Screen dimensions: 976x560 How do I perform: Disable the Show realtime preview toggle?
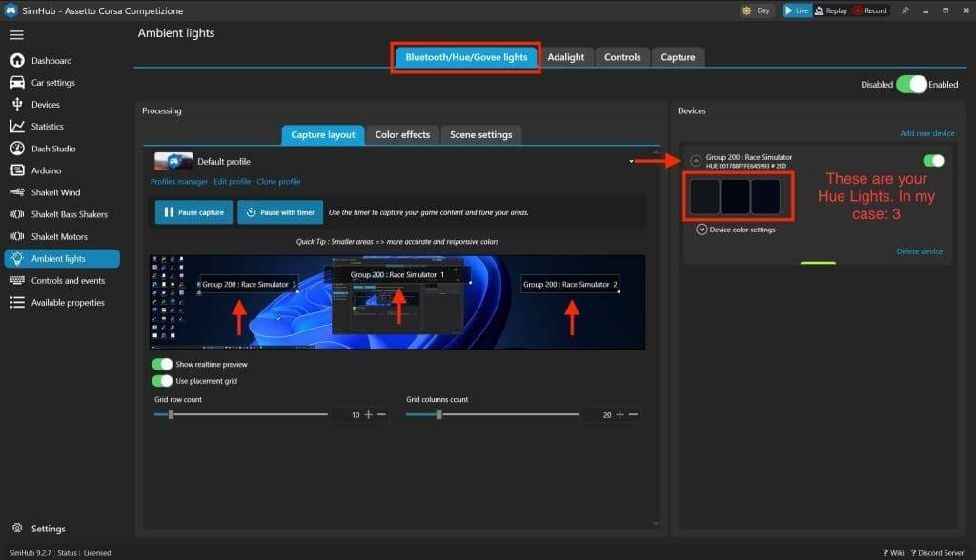162,364
